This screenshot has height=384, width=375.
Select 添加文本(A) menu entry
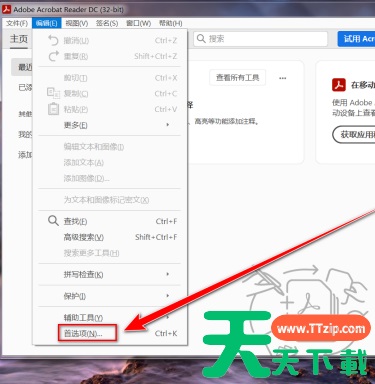pyautogui.click(x=110, y=162)
